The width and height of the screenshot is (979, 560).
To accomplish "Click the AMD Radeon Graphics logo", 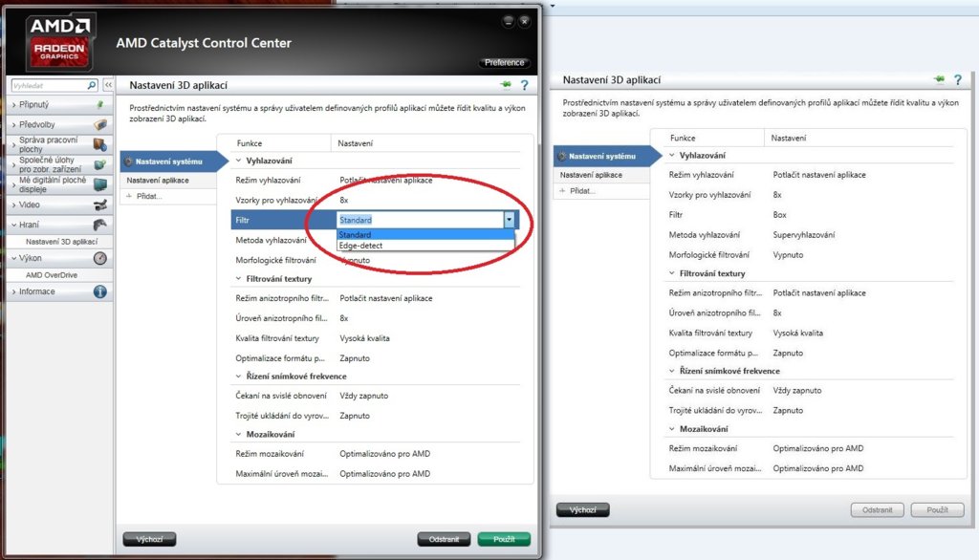I will click(59, 42).
